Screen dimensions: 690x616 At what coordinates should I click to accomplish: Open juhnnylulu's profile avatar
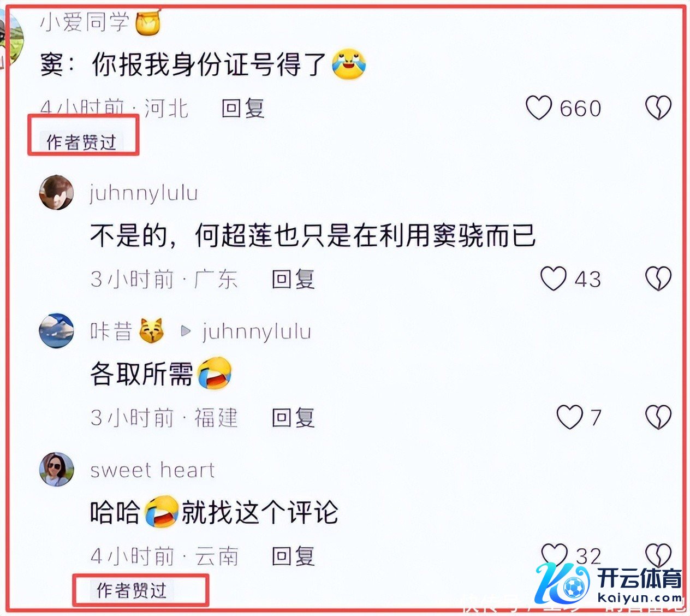pos(56,192)
